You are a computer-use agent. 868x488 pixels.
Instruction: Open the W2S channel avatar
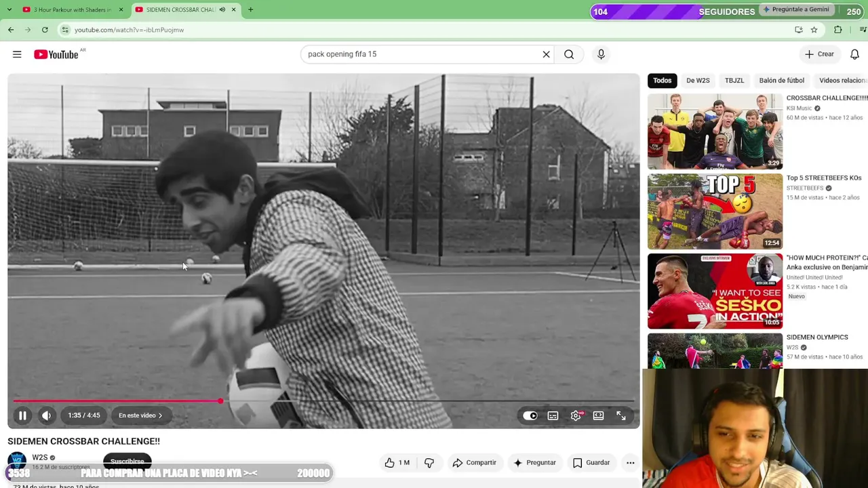coord(17,462)
